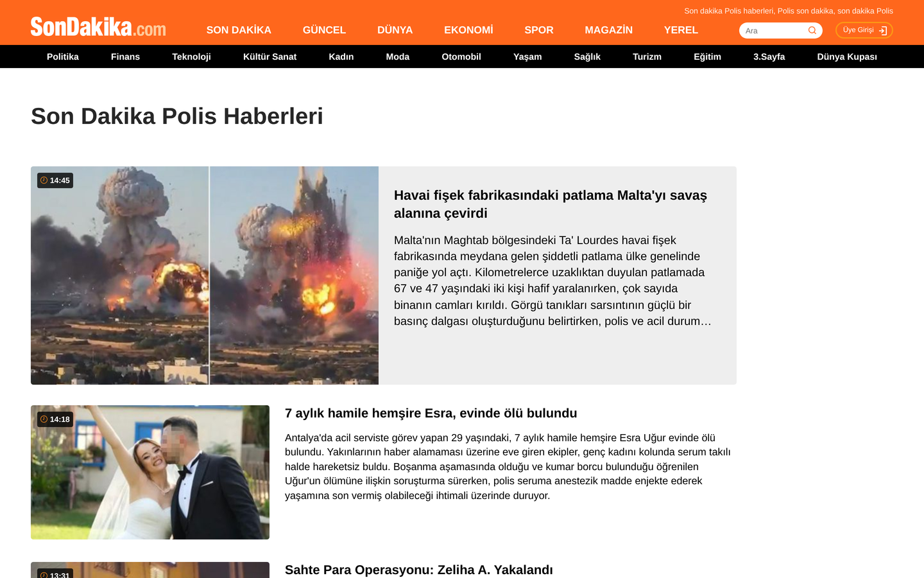
Task: Open the EKONOMİ section
Action: coord(468,30)
